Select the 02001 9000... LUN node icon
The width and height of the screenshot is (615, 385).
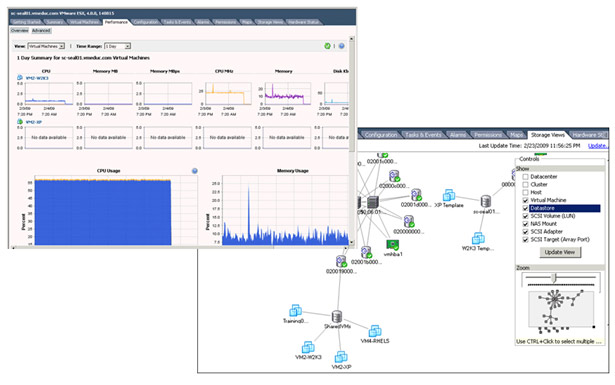point(341,262)
